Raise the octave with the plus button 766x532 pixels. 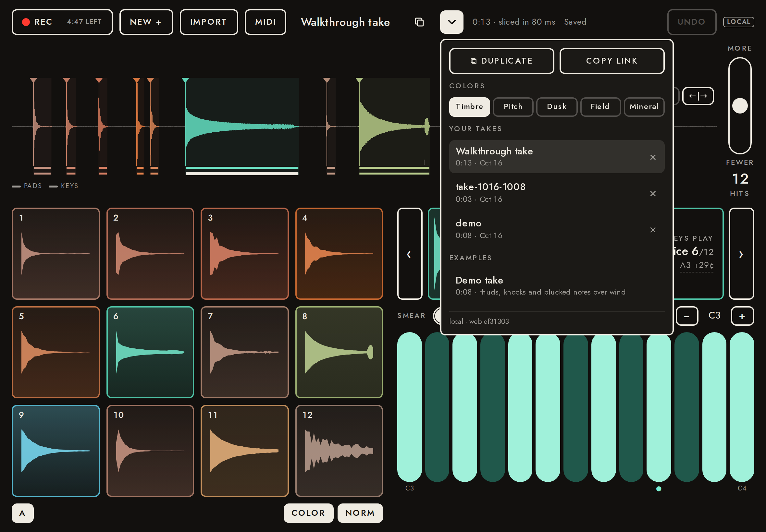click(x=742, y=316)
